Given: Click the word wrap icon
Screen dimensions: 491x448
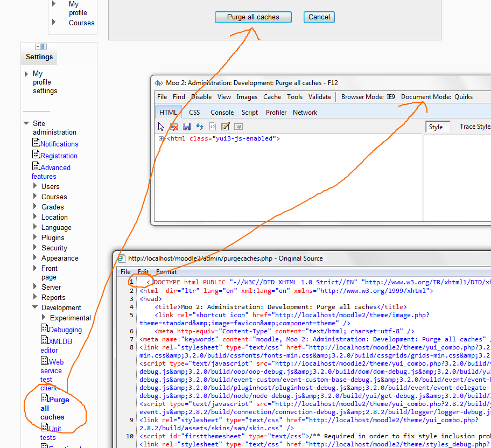Looking at the screenshot, I should pyautogui.click(x=239, y=127).
